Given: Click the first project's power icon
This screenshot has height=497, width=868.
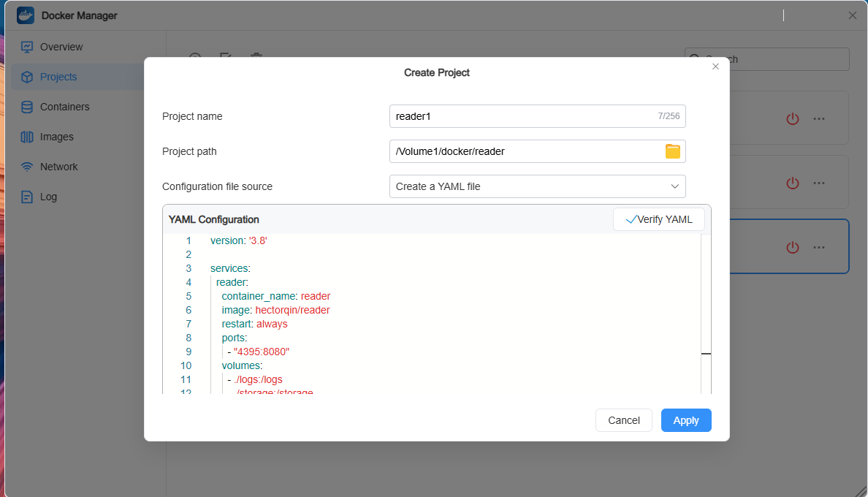Looking at the screenshot, I should click(x=793, y=118).
